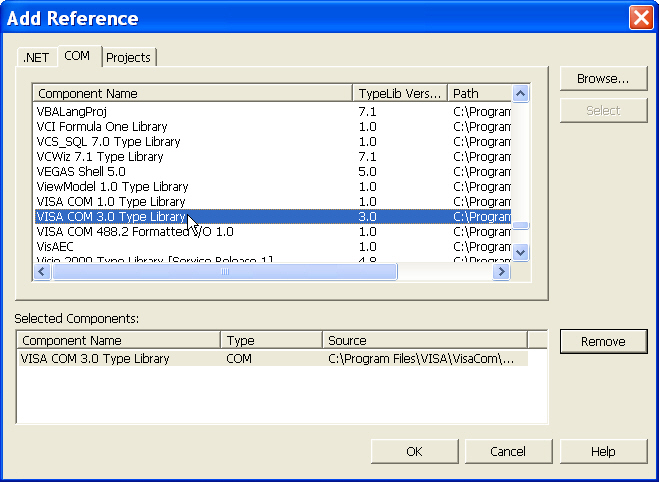659x482 pixels.
Task: Click the list's scroll up arrow
Action: point(520,93)
